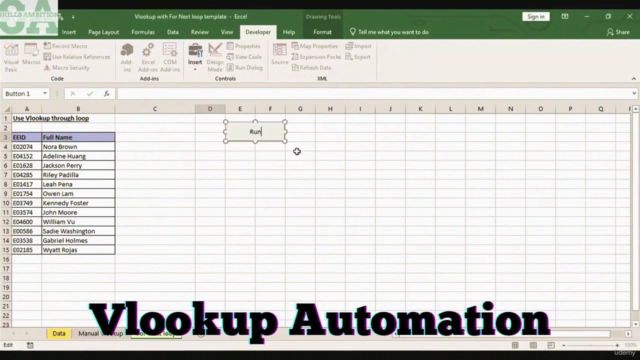This screenshot has height=360, width=640.
Task: Toggle Design Mode
Action: (215, 58)
